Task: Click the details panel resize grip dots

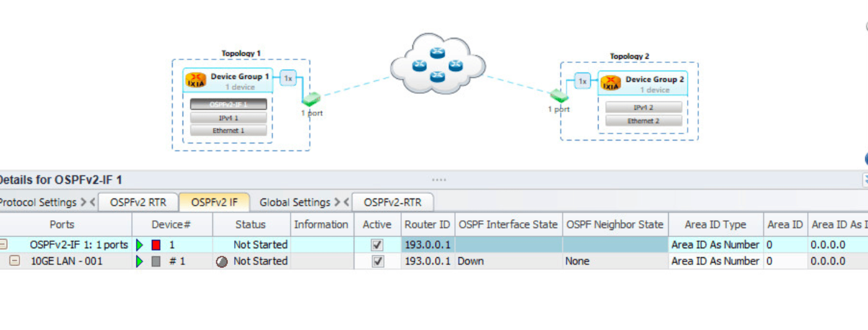Action: [439, 180]
